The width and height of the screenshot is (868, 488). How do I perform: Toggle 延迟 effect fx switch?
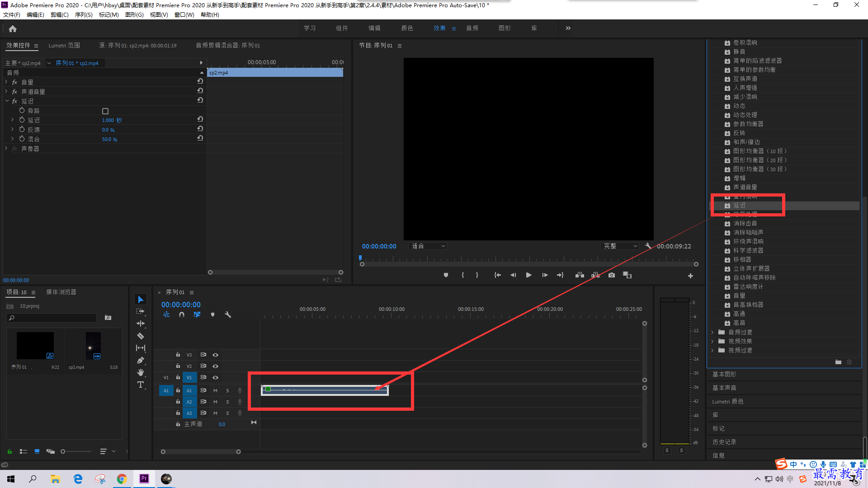point(14,101)
